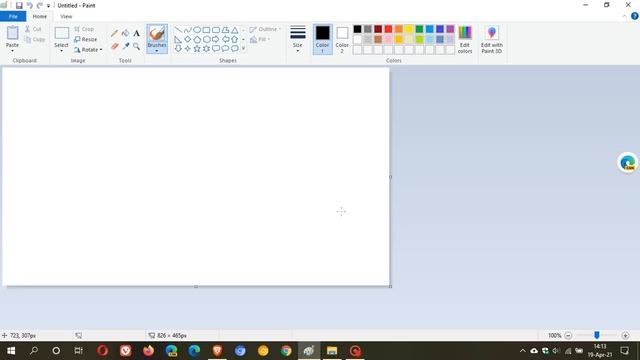Click the zoom out minus button
640x360 pixels.
coord(568,335)
